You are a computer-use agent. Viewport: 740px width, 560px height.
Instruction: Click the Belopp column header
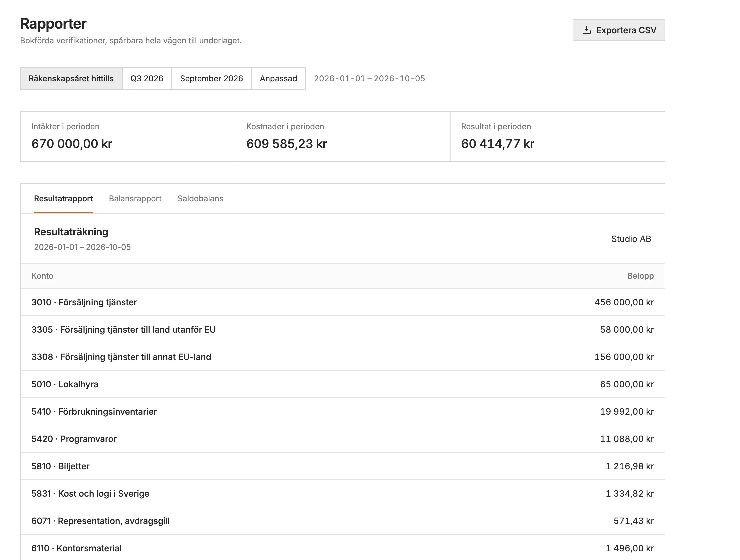(x=640, y=276)
